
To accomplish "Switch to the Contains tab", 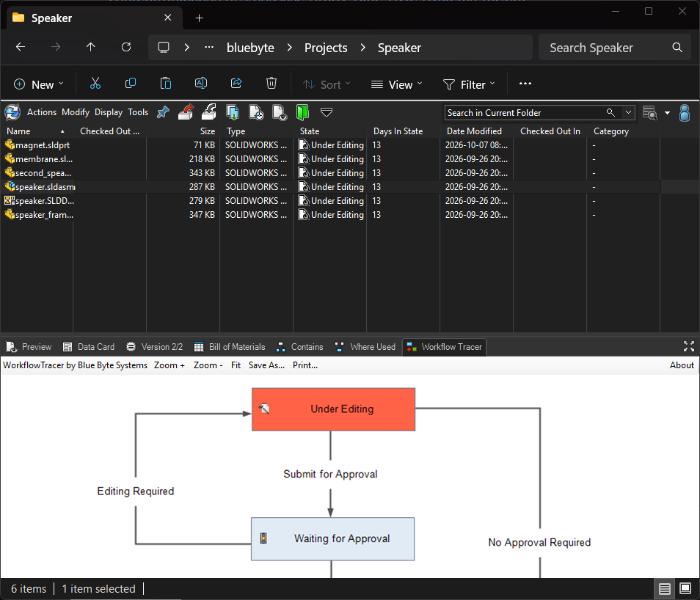I will (299, 347).
